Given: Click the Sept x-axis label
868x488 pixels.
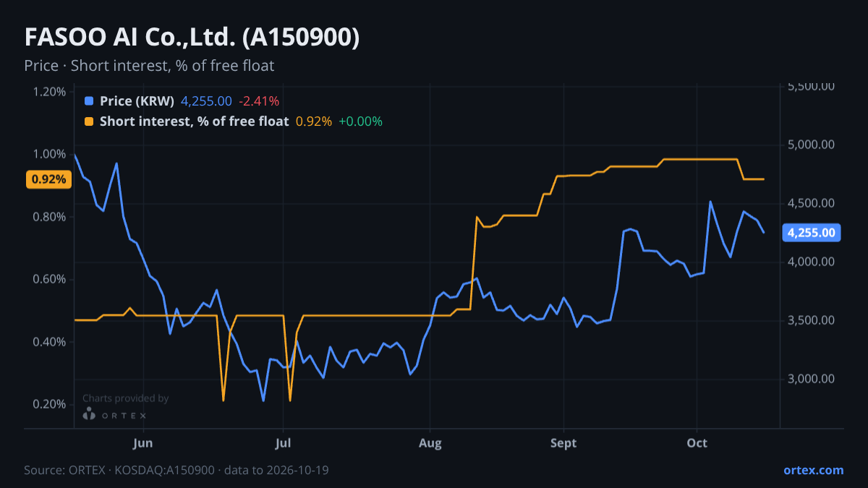Looking at the screenshot, I should click(563, 443).
